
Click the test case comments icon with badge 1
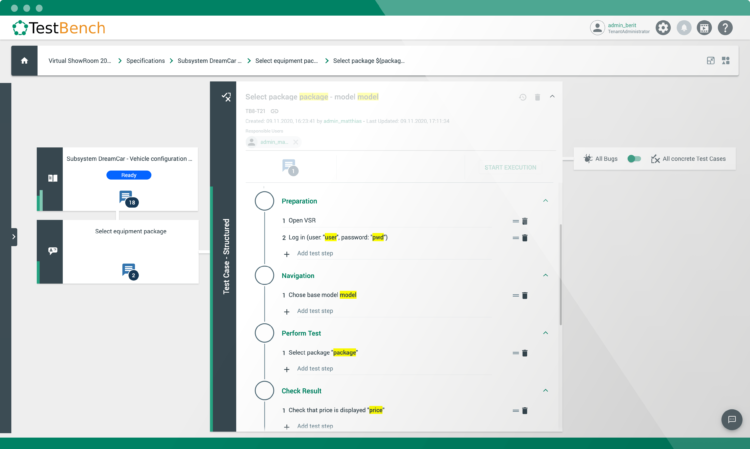[x=290, y=167]
